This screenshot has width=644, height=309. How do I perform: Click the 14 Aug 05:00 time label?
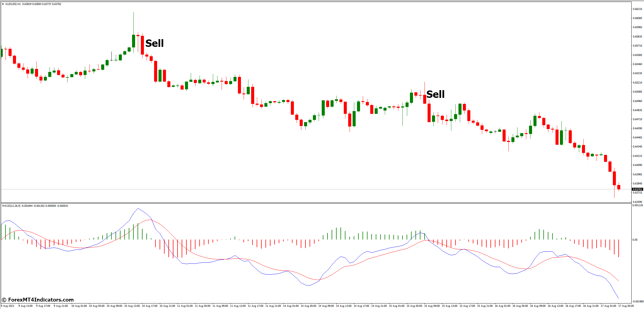308,306
